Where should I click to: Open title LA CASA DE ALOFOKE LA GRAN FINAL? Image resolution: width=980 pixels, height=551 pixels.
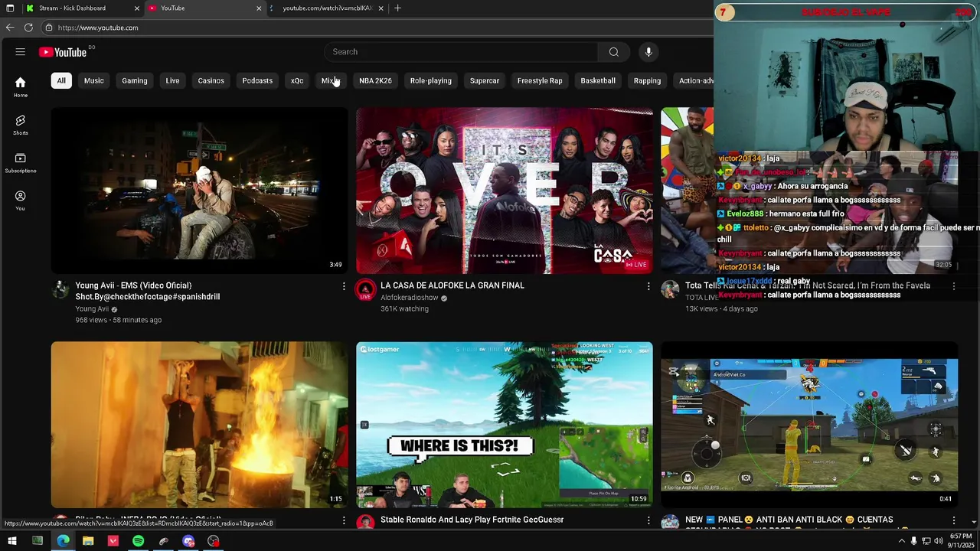452,285
